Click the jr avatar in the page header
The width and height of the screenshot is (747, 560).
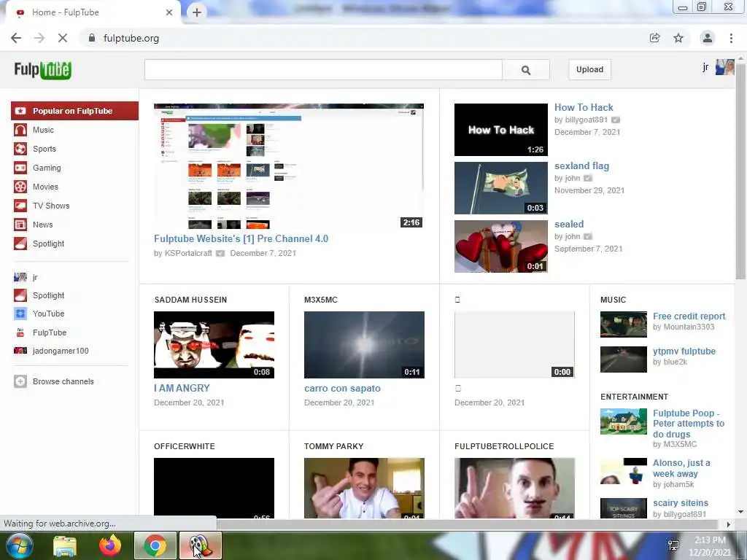tap(724, 67)
